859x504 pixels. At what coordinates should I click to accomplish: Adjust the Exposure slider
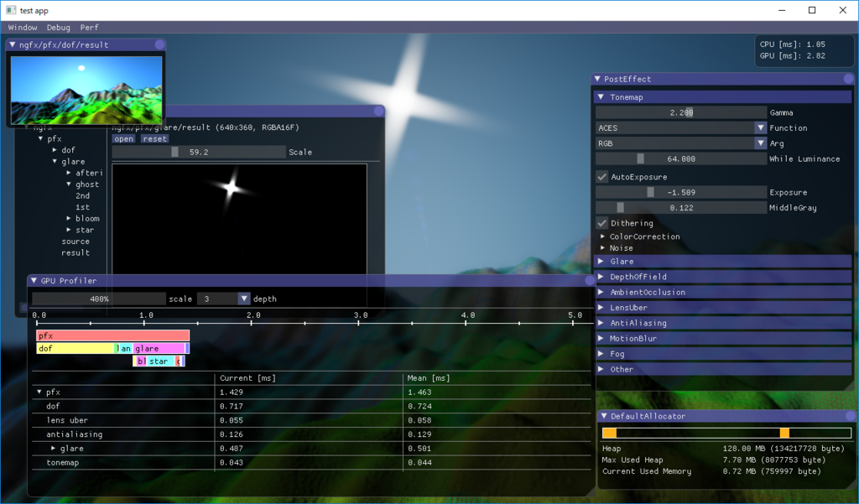click(681, 192)
